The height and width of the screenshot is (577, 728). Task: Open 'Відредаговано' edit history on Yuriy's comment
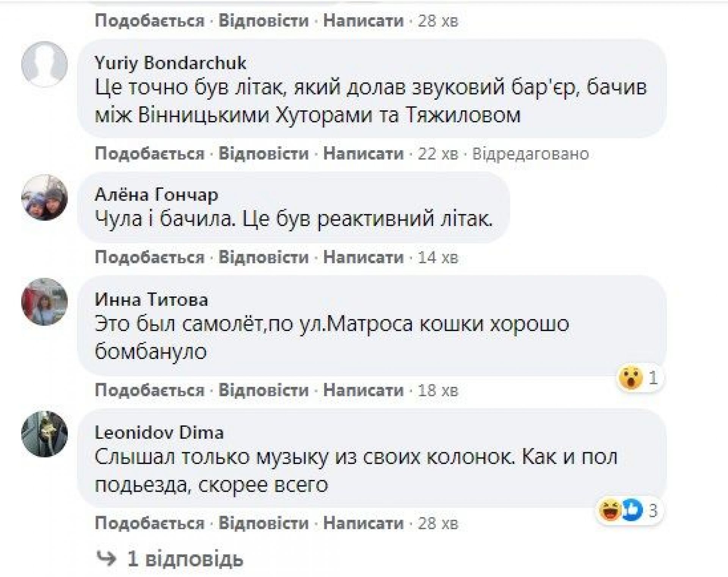[x=530, y=154]
